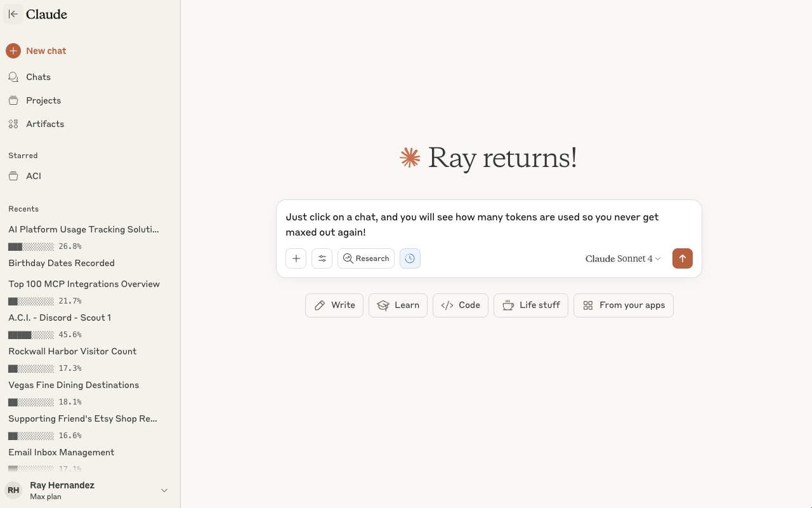Open Email Inbox Management chat
The width and height of the screenshot is (812, 508).
[62, 452]
